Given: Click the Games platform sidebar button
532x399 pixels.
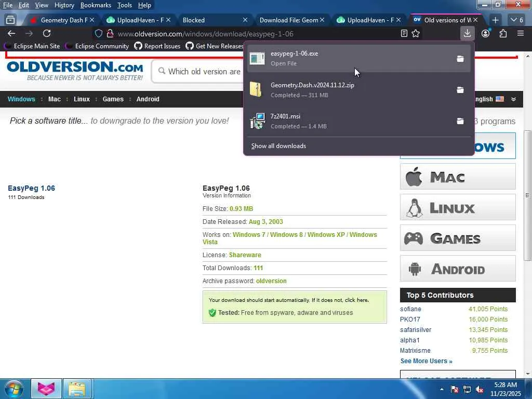Looking at the screenshot, I should tap(458, 238).
